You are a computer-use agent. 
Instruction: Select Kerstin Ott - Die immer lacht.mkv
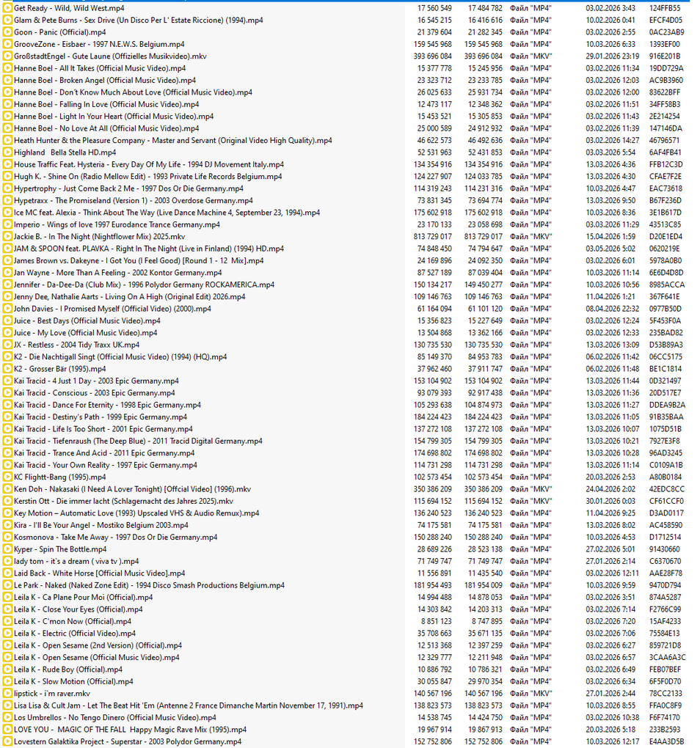123,502
